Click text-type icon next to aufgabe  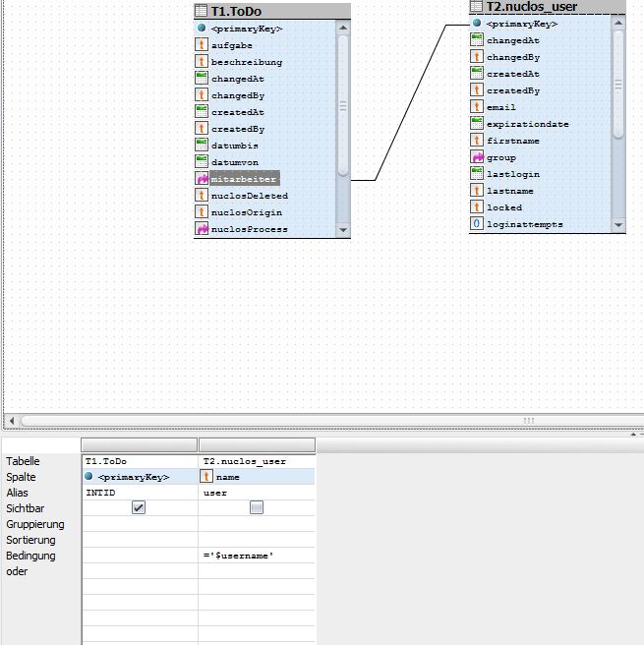[202, 44]
